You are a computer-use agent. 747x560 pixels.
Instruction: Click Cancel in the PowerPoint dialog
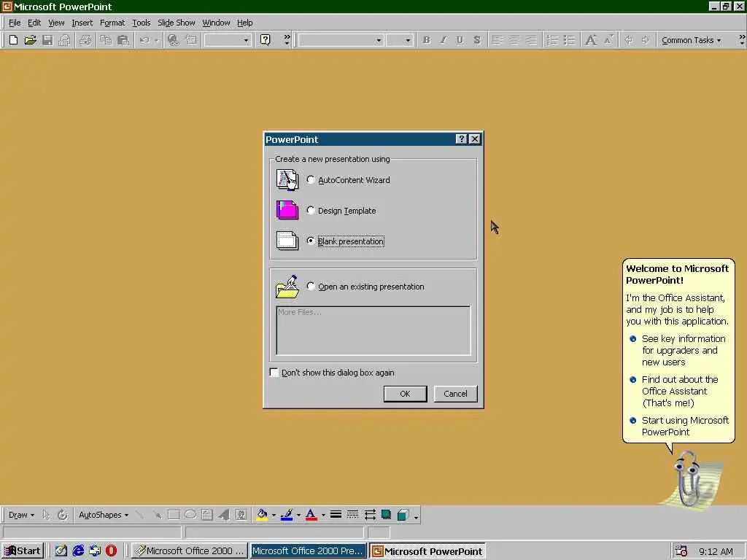(x=455, y=394)
